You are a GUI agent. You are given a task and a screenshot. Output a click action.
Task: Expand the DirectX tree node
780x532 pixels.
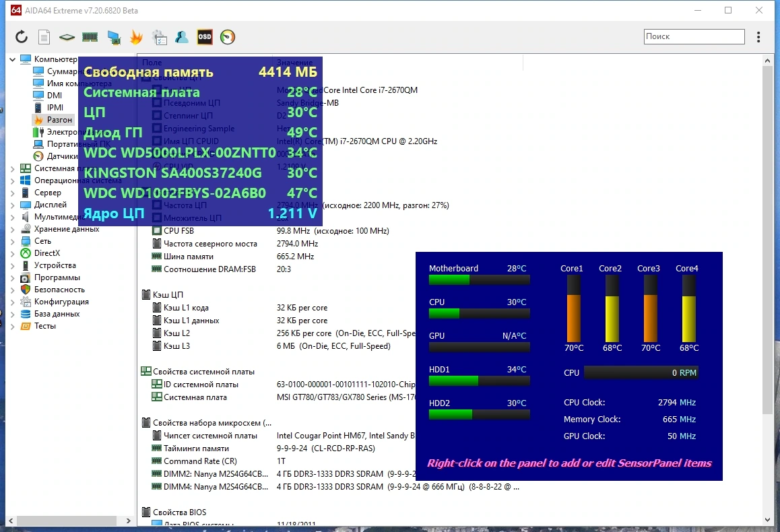tap(12, 253)
